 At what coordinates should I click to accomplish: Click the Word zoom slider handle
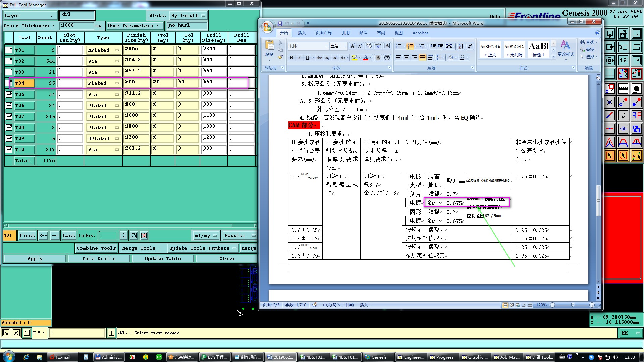pos(572,305)
